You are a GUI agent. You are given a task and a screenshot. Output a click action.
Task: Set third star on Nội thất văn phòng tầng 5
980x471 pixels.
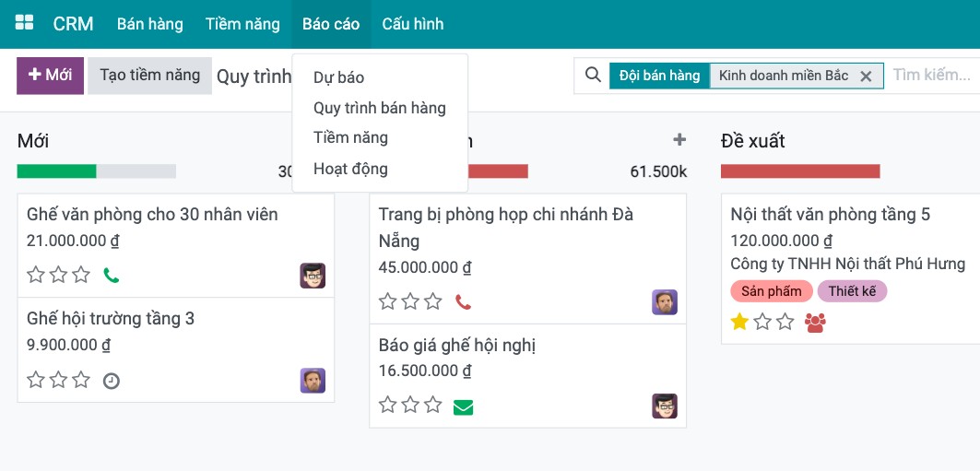pyautogui.click(x=785, y=322)
